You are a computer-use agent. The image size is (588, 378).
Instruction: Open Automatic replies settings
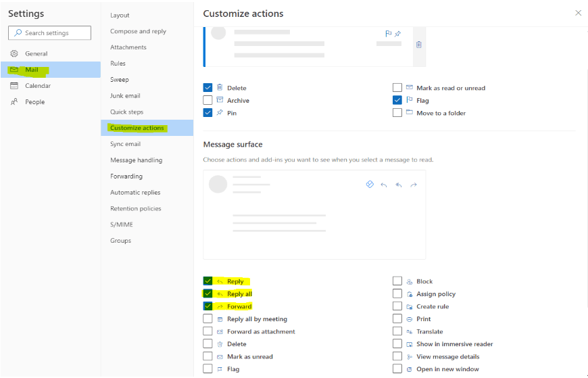(x=147, y=192)
